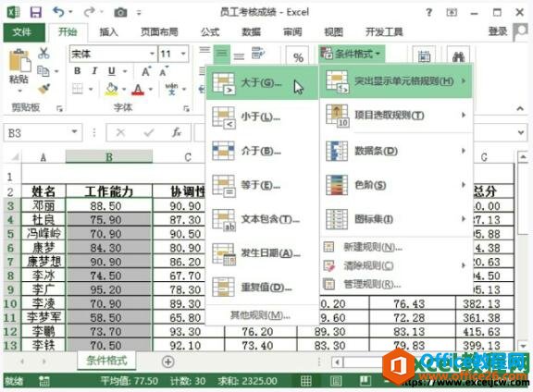The width and height of the screenshot is (533, 392).
Task: Switch to the 数据 ribbon tab
Action: click(251, 32)
